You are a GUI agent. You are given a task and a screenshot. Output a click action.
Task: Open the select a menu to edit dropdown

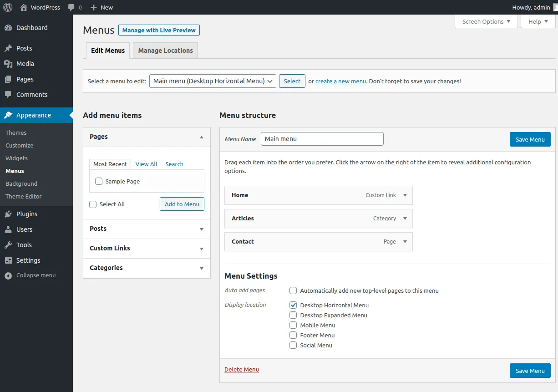point(213,81)
